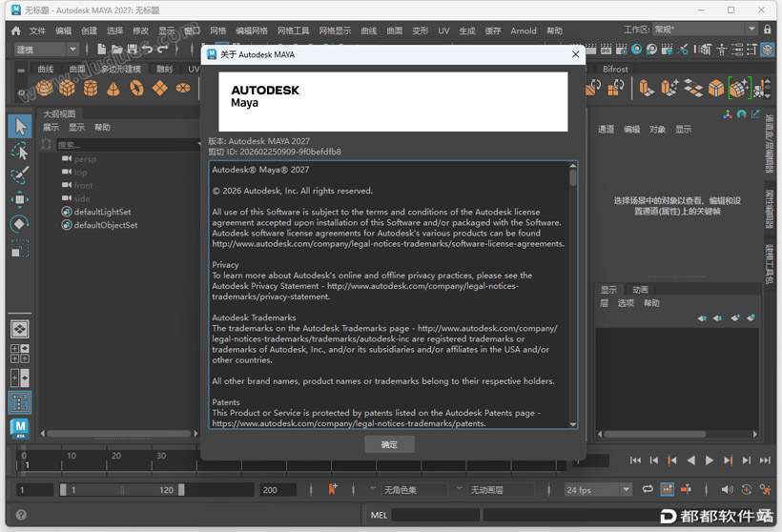Click the play backward button
The image size is (782, 532).
click(x=690, y=460)
